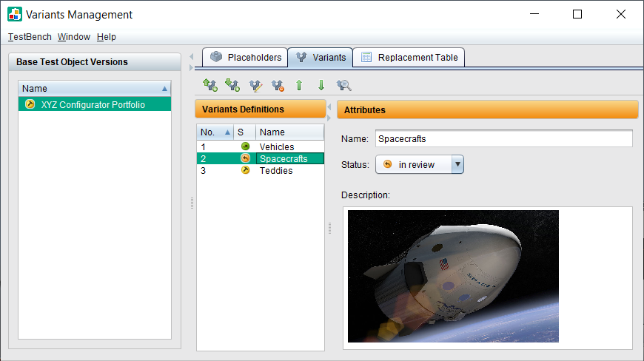Click the Variants Management app icon
This screenshot has height=361, width=644.
15,15
